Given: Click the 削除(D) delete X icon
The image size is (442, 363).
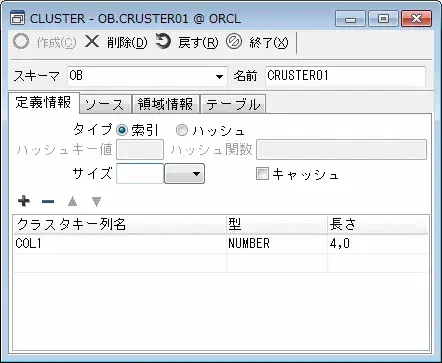Looking at the screenshot, I should pos(92,42).
